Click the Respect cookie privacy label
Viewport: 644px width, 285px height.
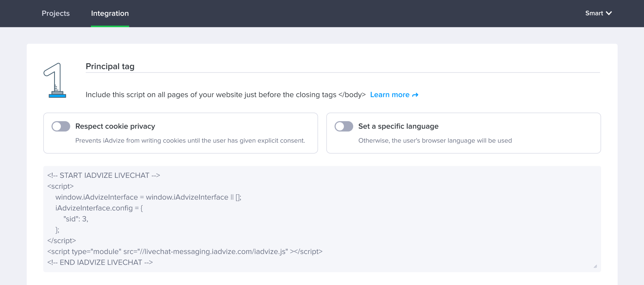(115, 126)
